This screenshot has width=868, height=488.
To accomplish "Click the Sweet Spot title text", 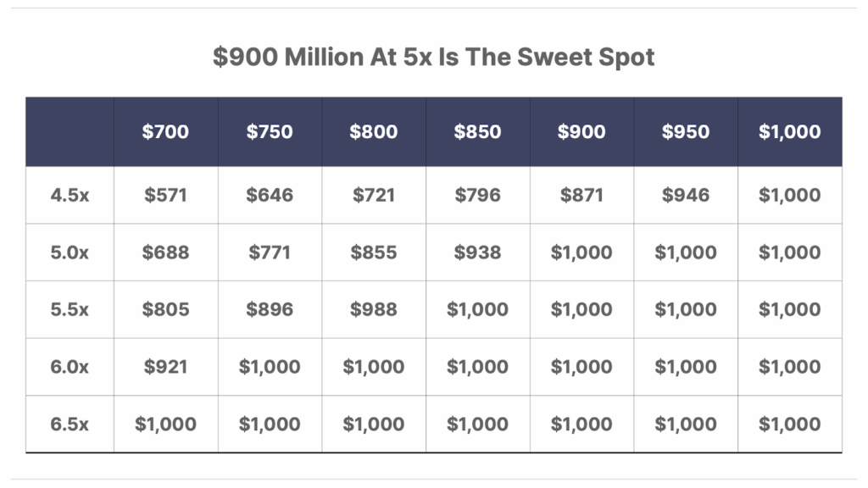I will (433, 58).
